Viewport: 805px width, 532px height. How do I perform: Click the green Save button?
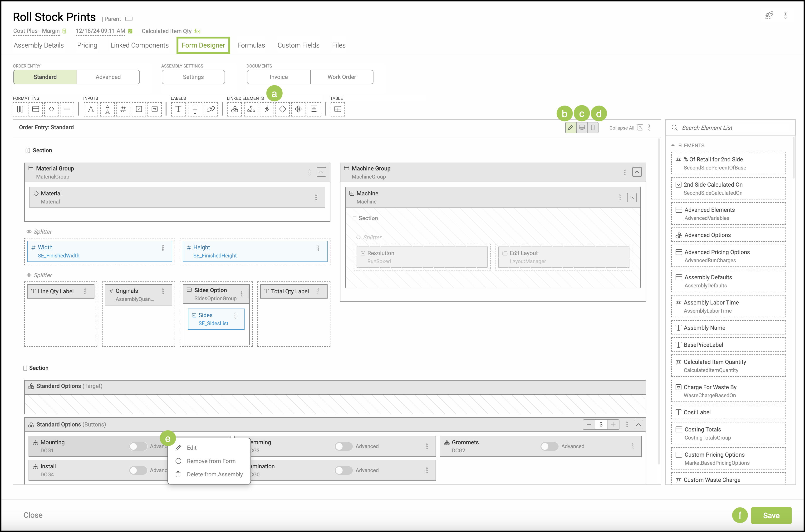click(x=771, y=515)
